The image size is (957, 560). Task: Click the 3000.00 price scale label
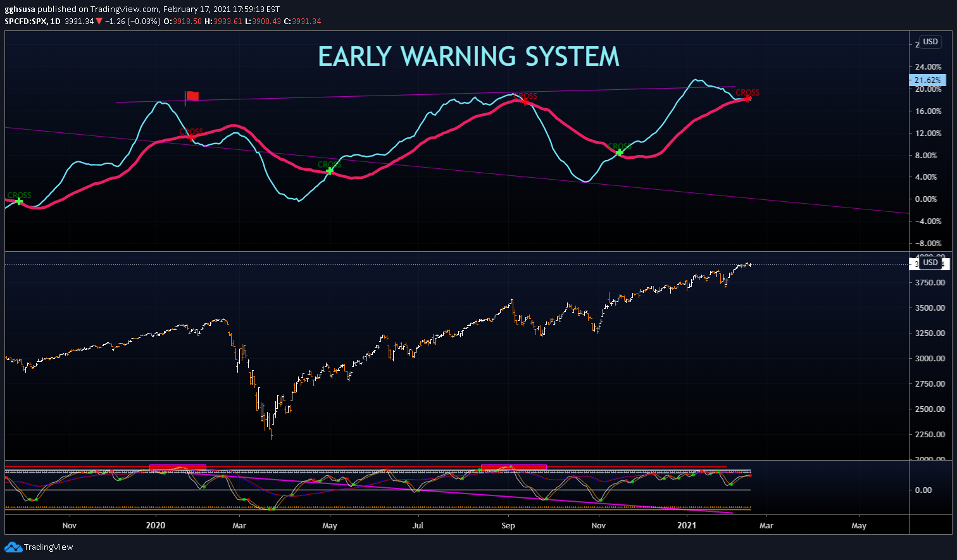(x=930, y=359)
